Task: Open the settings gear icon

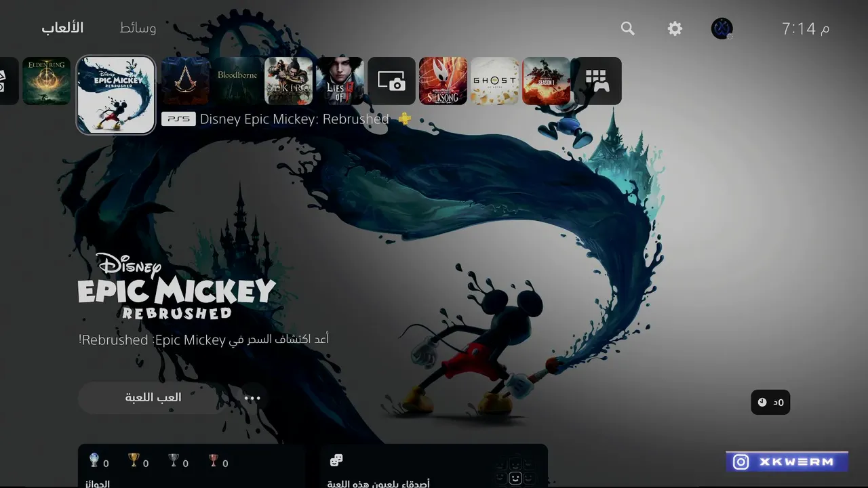Action: (x=675, y=28)
